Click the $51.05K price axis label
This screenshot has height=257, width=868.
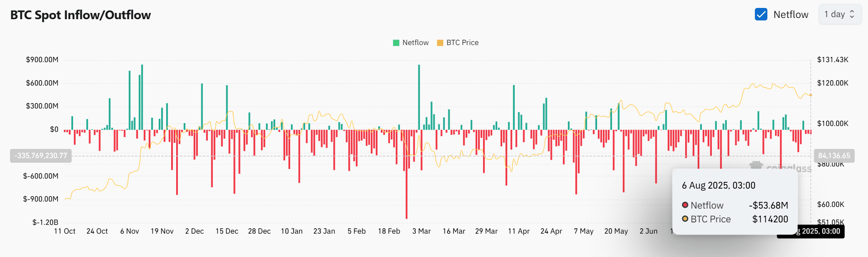[x=830, y=222]
